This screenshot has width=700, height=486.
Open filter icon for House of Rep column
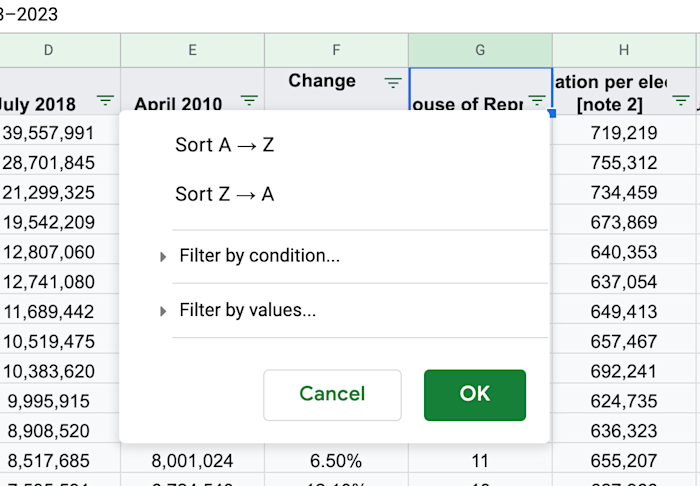click(537, 100)
